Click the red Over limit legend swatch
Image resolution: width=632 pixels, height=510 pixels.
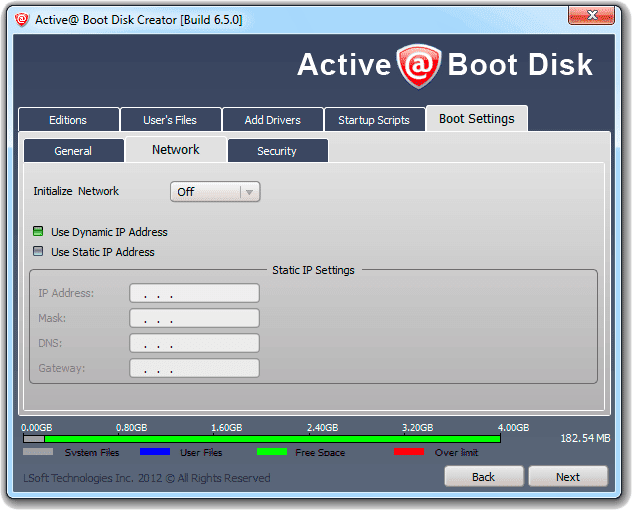(409, 452)
